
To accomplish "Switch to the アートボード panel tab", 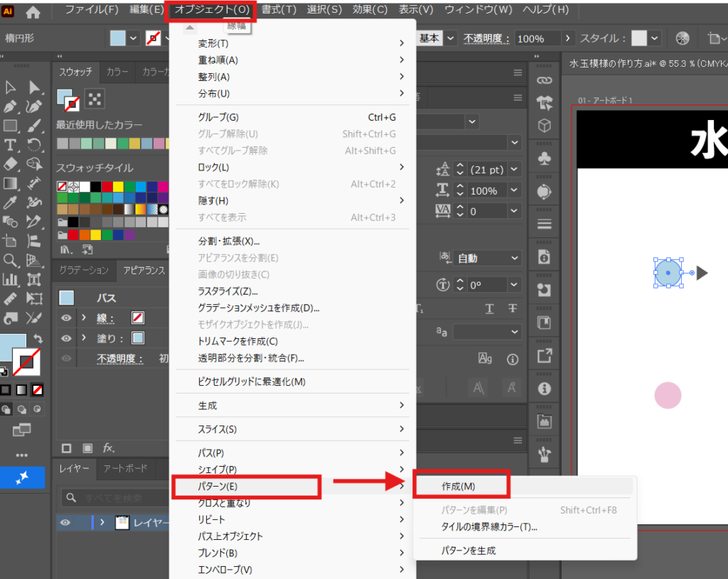I will tap(125, 468).
